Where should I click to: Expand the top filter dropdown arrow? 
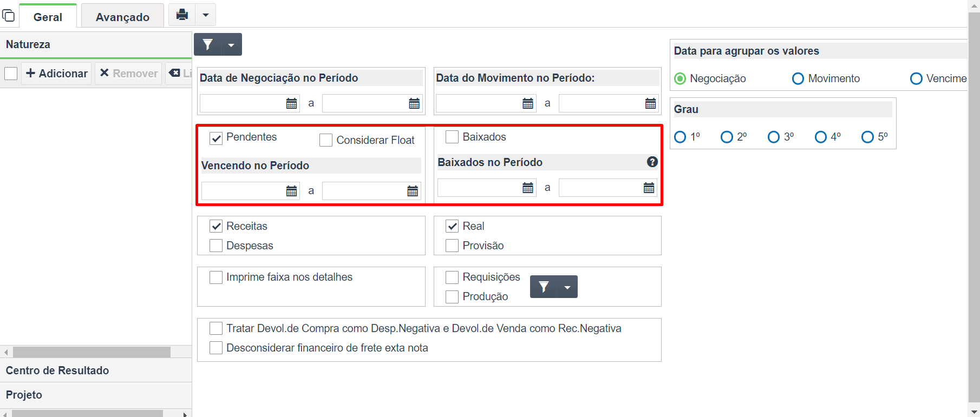pos(232,44)
